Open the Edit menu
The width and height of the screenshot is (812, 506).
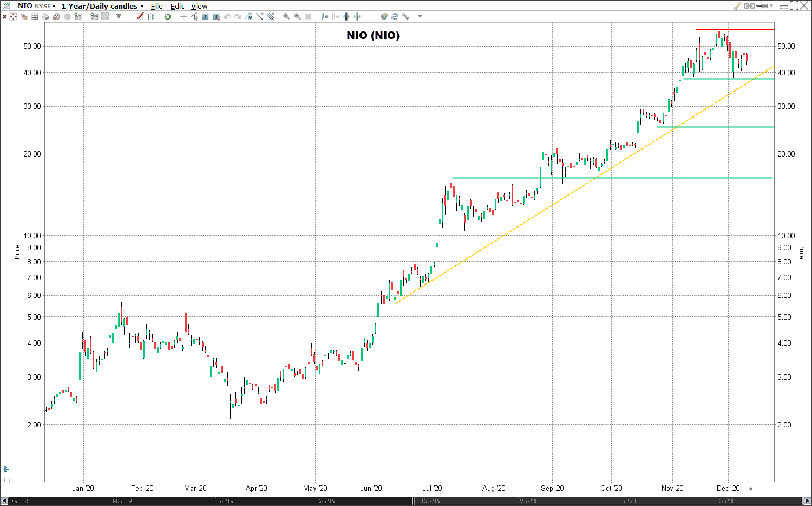click(x=177, y=7)
